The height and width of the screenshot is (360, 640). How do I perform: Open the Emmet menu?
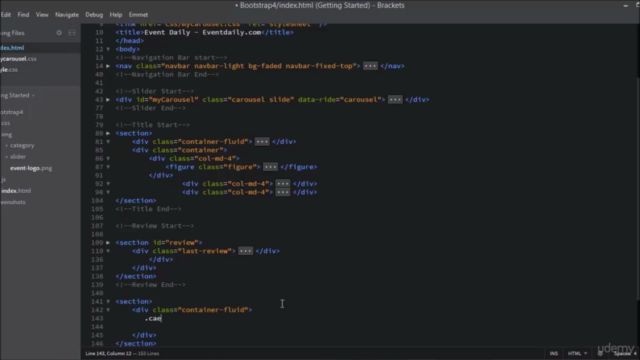(138, 15)
